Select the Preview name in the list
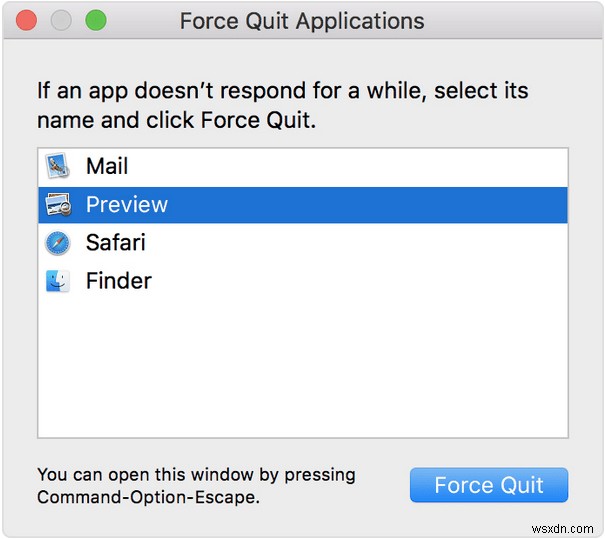This screenshot has width=605, height=539. pyautogui.click(x=127, y=204)
